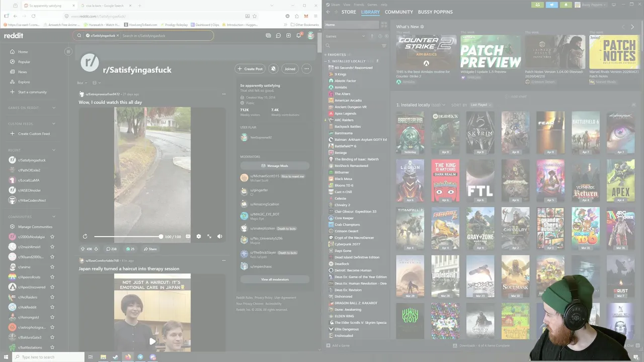
Task: Customize What's New with the gear icon
Action: (x=422, y=27)
